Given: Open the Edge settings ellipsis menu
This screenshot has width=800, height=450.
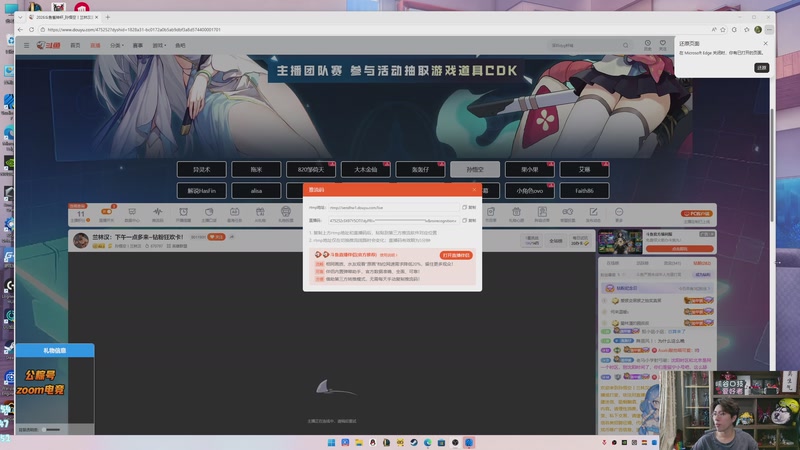Looking at the screenshot, I should pyautogui.click(x=769, y=30).
